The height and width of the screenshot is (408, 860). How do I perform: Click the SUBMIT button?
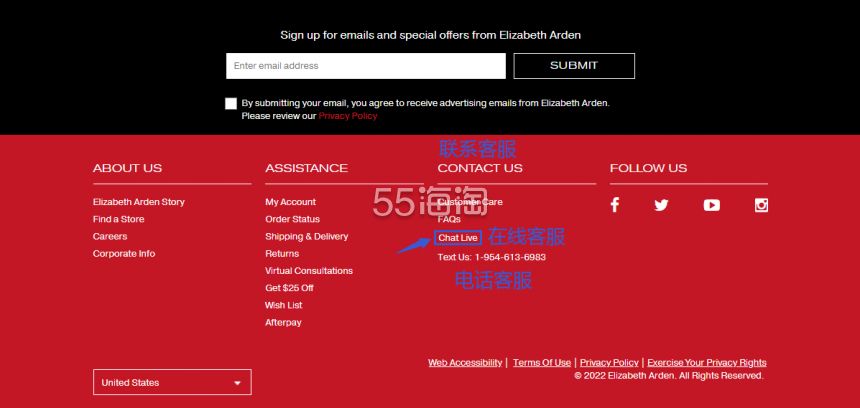[574, 66]
